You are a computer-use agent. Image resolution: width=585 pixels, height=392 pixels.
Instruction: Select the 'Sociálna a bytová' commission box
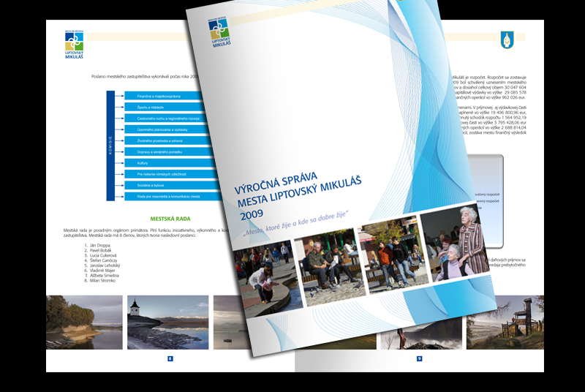coord(173,185)
